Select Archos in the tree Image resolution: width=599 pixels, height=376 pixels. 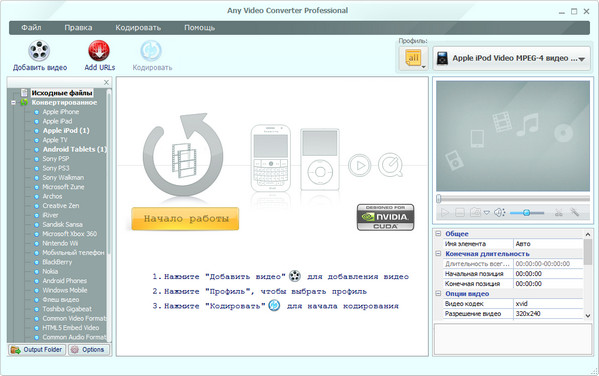tap(52, 196)
